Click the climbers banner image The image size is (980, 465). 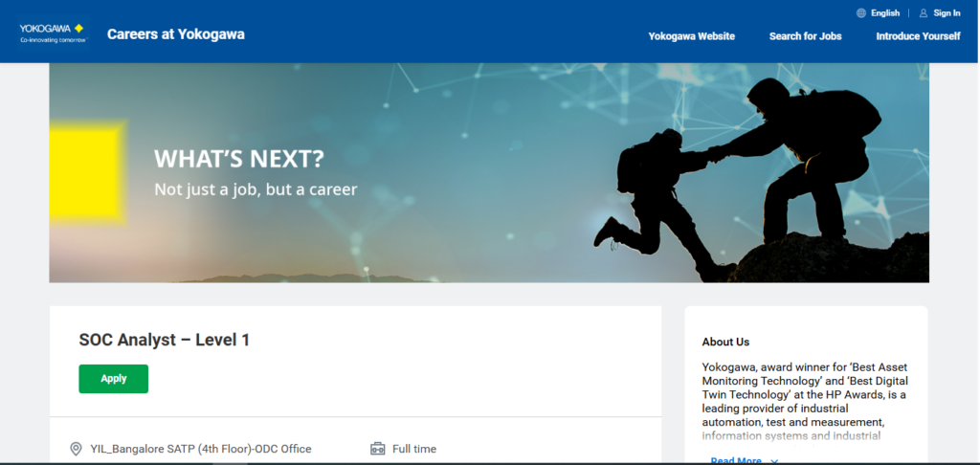[x=489, y=172]
